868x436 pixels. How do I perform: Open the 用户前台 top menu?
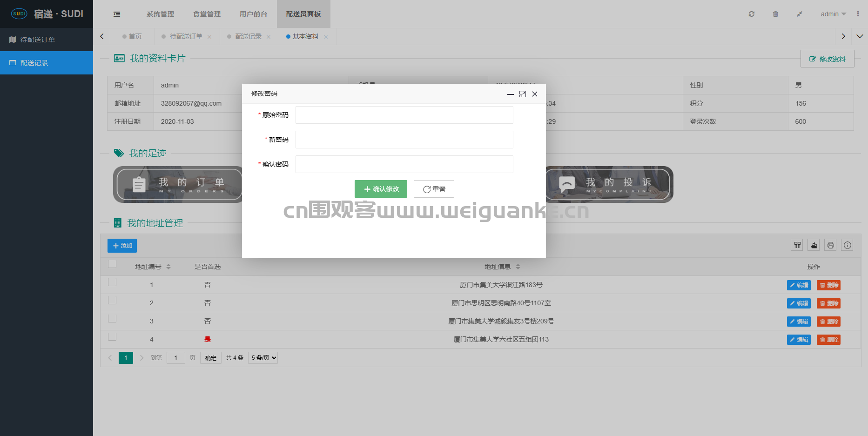[253, 14]
